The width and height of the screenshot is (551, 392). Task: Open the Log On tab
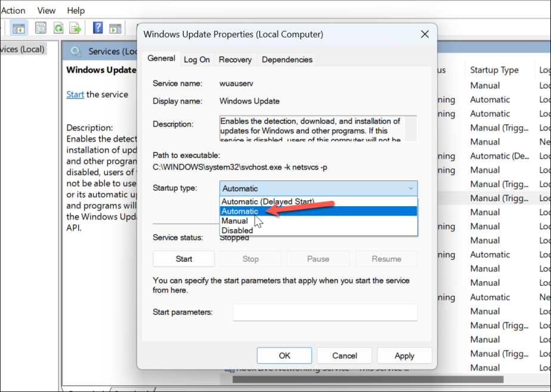point(197,60)
